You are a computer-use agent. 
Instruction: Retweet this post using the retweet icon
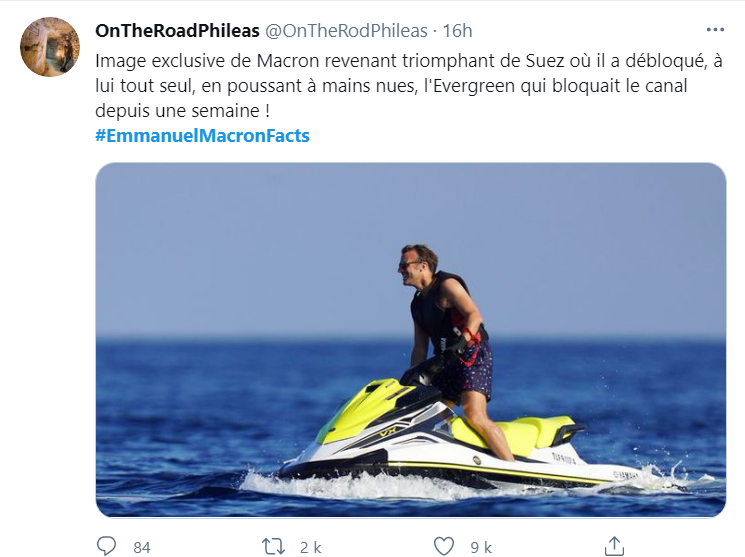coord(272,546)
